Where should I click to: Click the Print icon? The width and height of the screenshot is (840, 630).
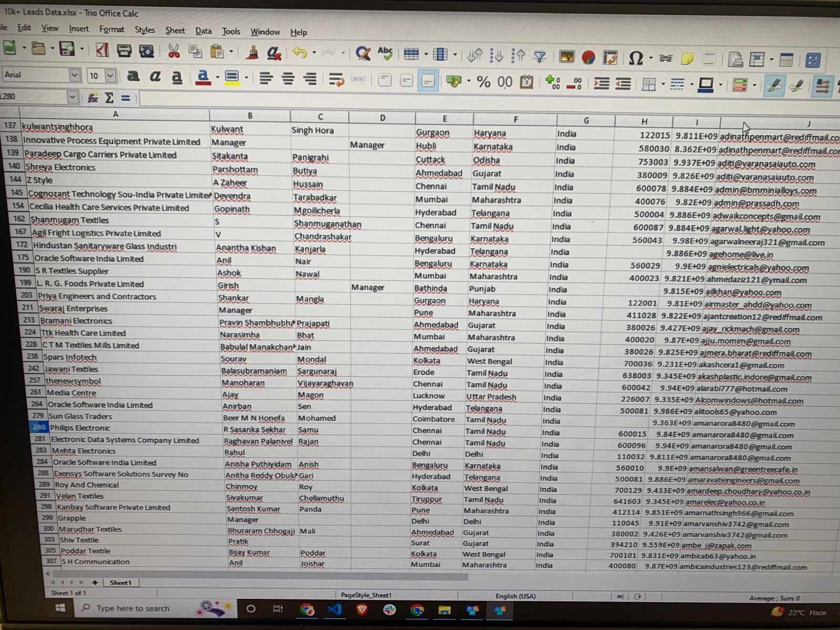pyautogui.click(x=124, y=50)
